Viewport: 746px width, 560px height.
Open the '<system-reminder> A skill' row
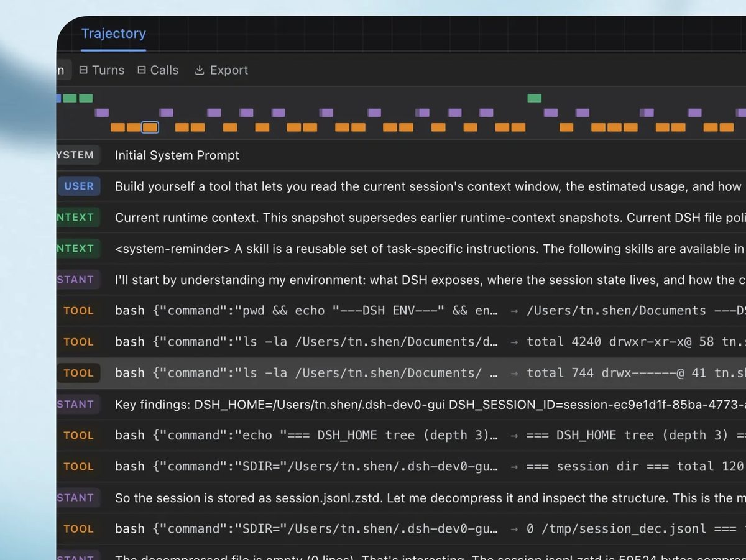click(401, 249)
